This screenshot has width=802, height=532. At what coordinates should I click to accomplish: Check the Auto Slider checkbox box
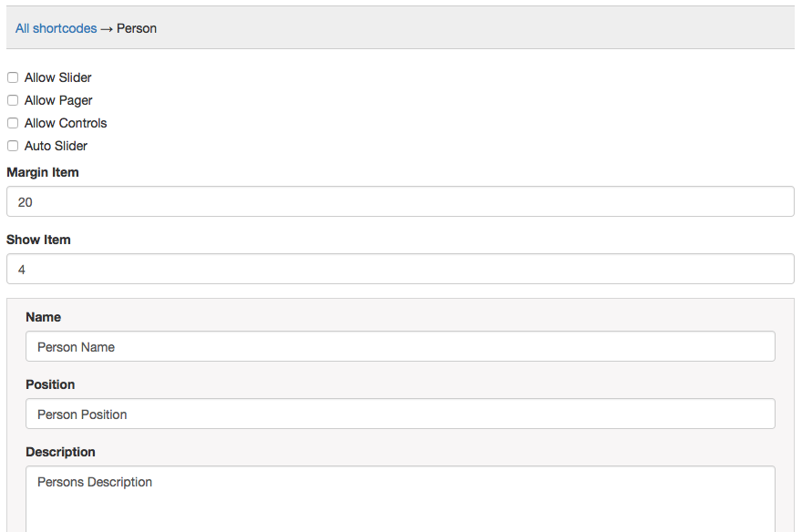tap(13, 146)
